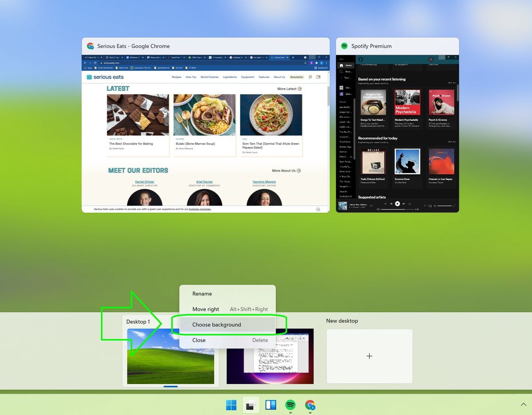Select Home in the Spotify sidebar
The image size is (532, 415).
(x=347, y=65)
